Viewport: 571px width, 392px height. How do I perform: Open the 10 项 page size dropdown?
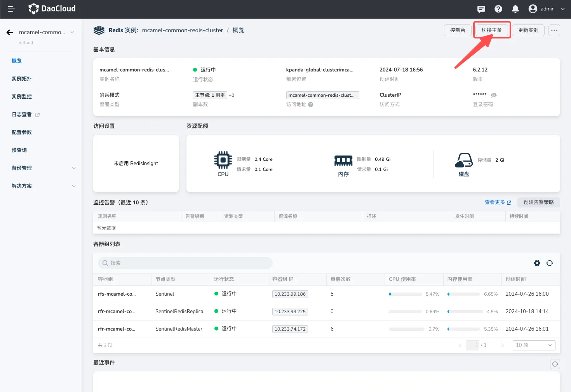534,345
